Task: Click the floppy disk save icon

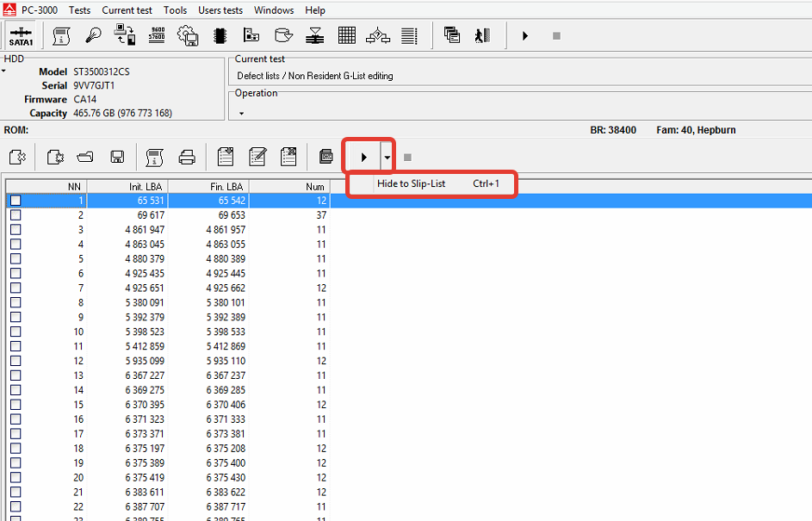Action: [117, 157]
